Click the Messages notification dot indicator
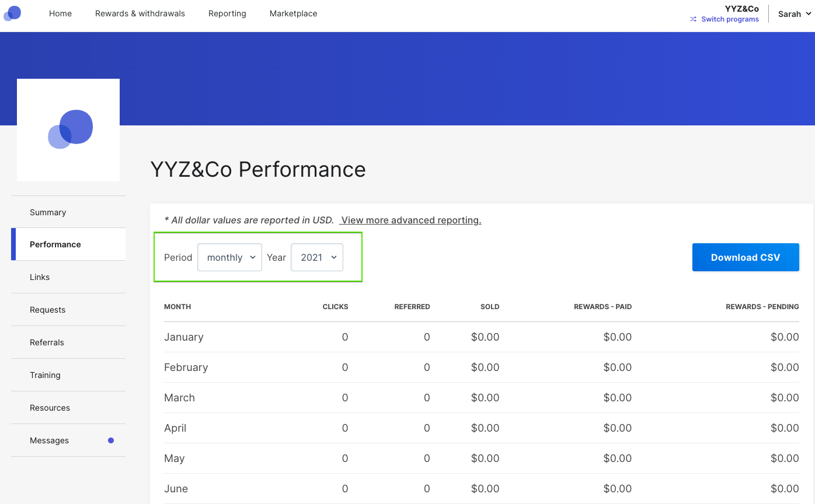Image resolution: width=815 pixels, height=504 pixels. [110, 440]
